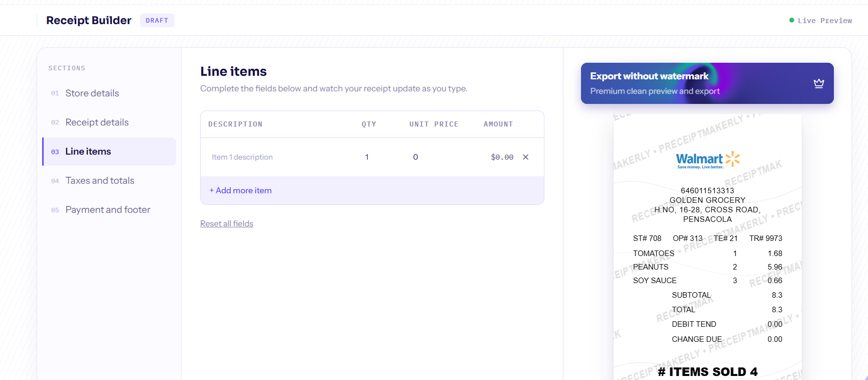This screenshot has width=868, height=380.
Task: Click the $0.00 amount value
Action: click(502, 157)
